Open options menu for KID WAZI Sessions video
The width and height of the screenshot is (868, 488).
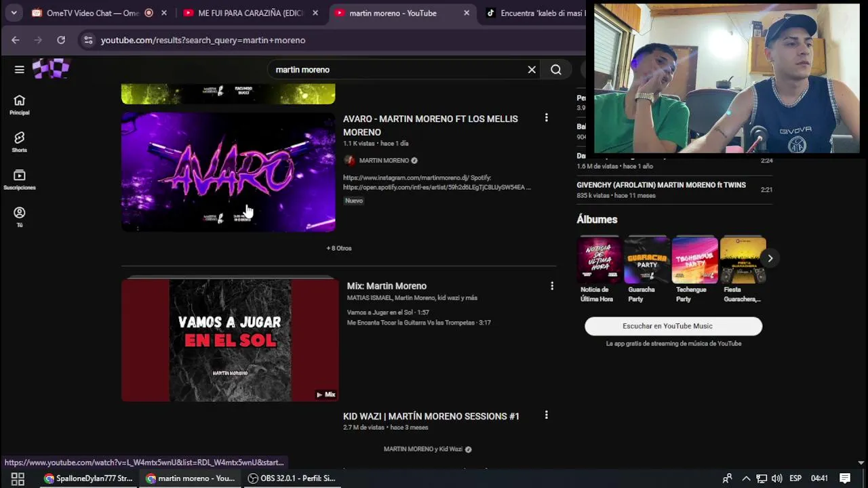[546, 415]
